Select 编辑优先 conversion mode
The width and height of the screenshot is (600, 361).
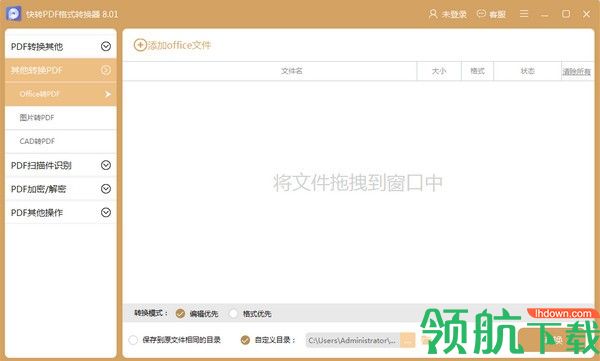(x=180, y=314)
